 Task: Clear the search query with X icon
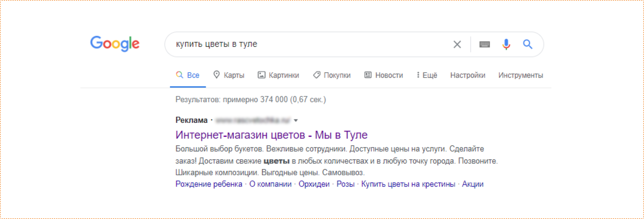coord(457,44)
